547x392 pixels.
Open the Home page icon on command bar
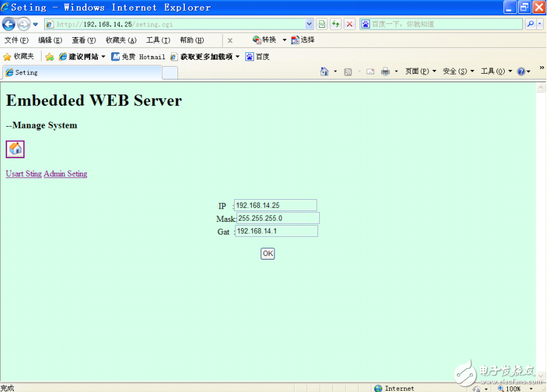pos(324,71)
